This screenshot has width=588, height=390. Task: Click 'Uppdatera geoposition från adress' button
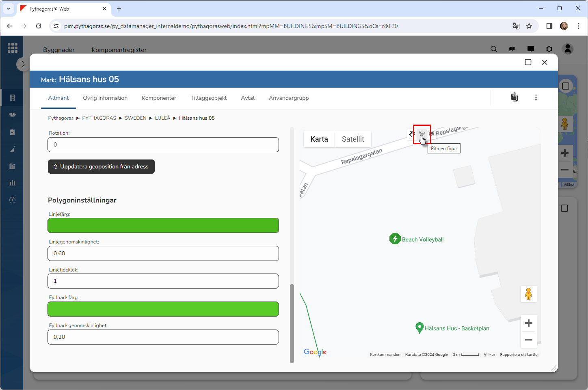[x=101, y=167]
